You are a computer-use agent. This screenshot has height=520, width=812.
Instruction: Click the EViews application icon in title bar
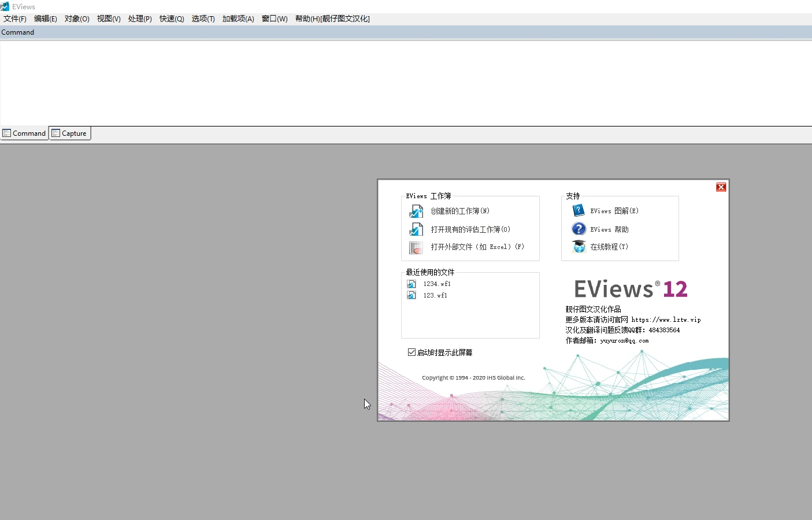pyautogui.click(x=5, y=6)
